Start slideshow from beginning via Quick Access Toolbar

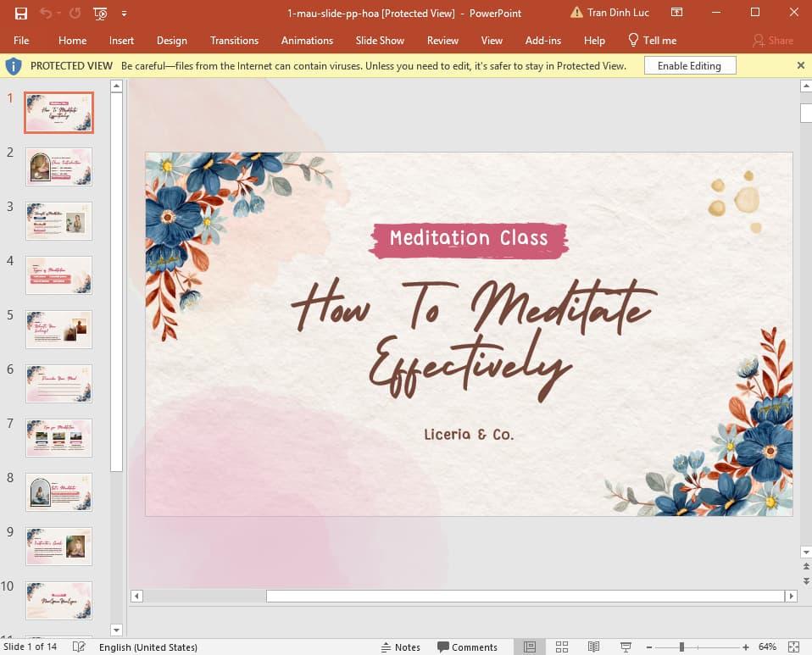click(100, 14)
